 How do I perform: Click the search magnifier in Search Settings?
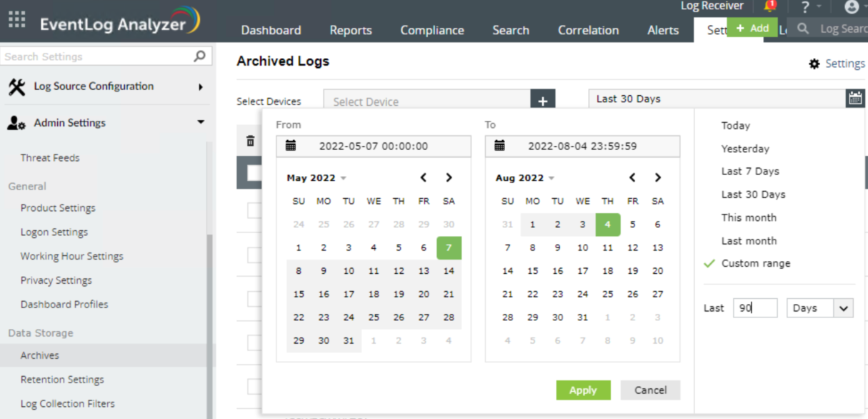pos(199,56)
